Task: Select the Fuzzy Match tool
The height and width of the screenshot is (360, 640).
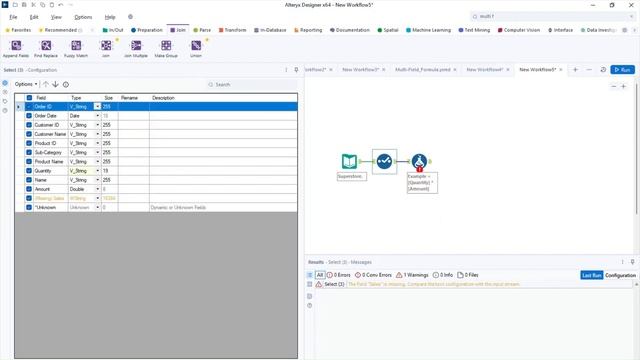Action: (76, 49)
